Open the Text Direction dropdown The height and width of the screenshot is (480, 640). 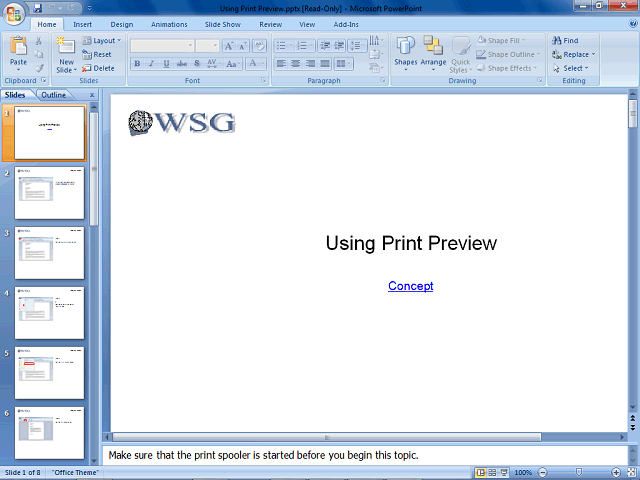[376, 40]
